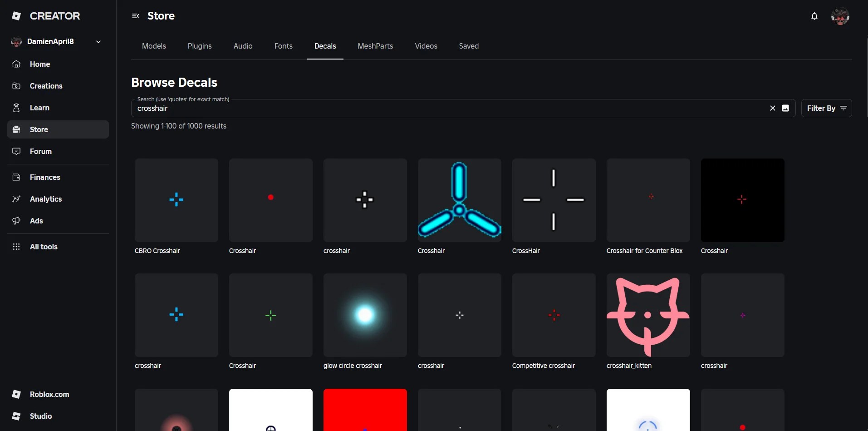
Task: Open the notifications bell
Action: pyautogui.click(x=814, y=16)
